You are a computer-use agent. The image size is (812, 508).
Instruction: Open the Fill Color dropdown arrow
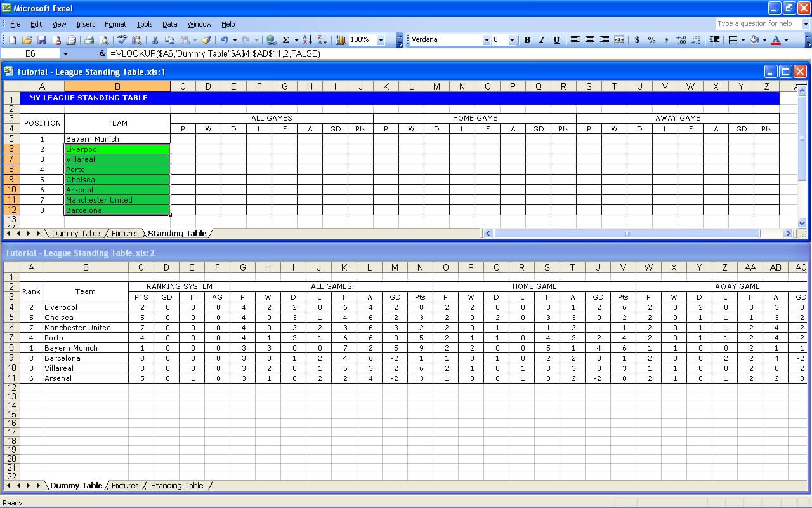tap(764, 40)
